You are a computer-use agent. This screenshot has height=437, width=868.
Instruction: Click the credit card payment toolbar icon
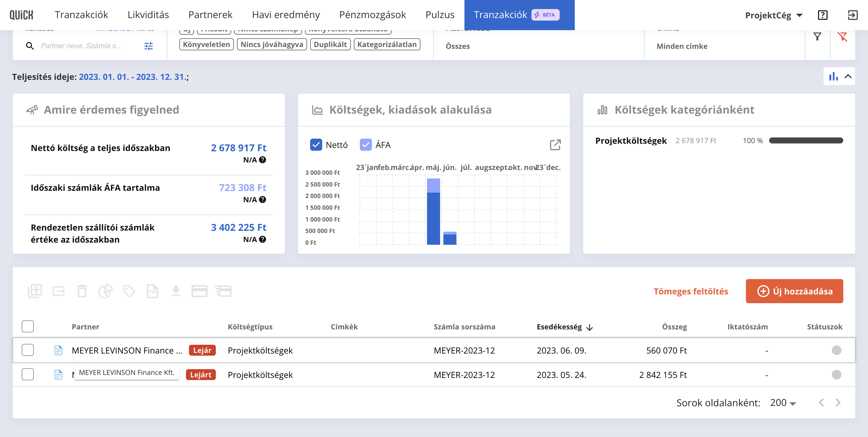click(200, 291)
